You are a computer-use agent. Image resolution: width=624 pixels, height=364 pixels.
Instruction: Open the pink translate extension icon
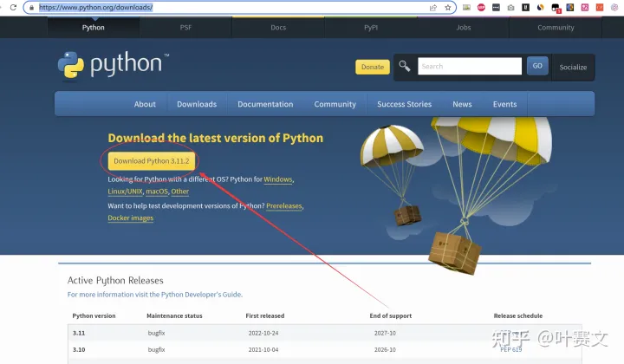pyautogui.click(x=585, y=7)
